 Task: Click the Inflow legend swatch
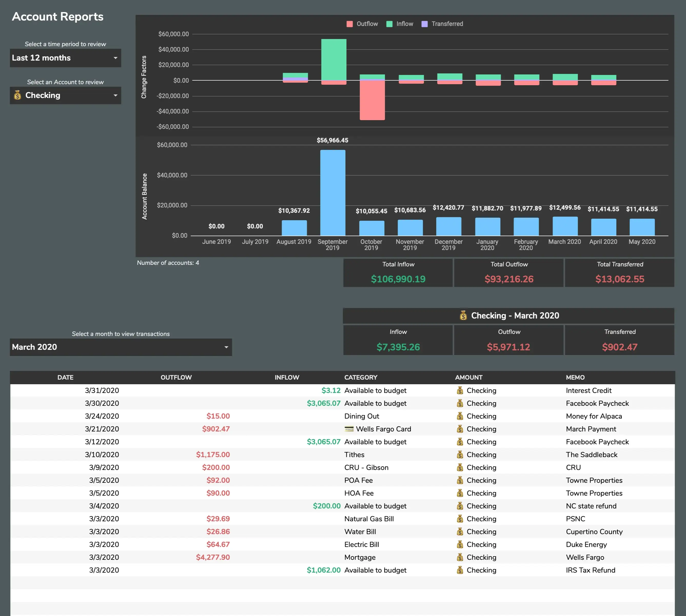click(389, 24)
